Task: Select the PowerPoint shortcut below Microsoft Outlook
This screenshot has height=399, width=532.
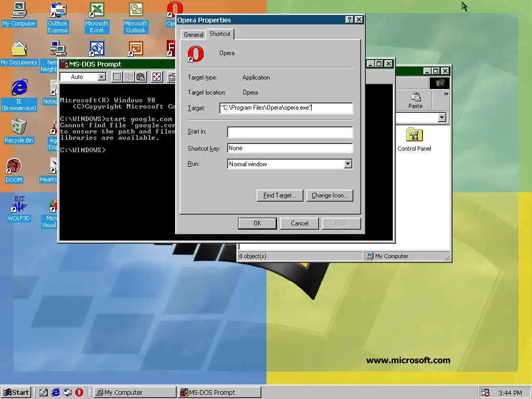Action: (x=136, y=49)
